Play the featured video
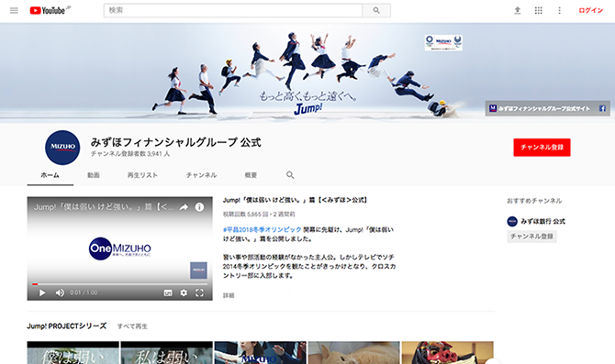The width and height of the screenshot is (615, 364). 42,292
